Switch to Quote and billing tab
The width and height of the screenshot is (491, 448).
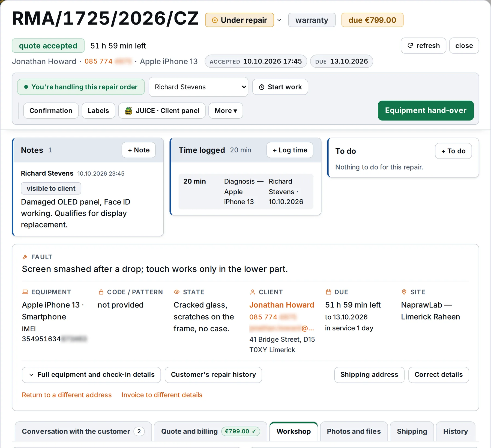(x=211, y=431)
